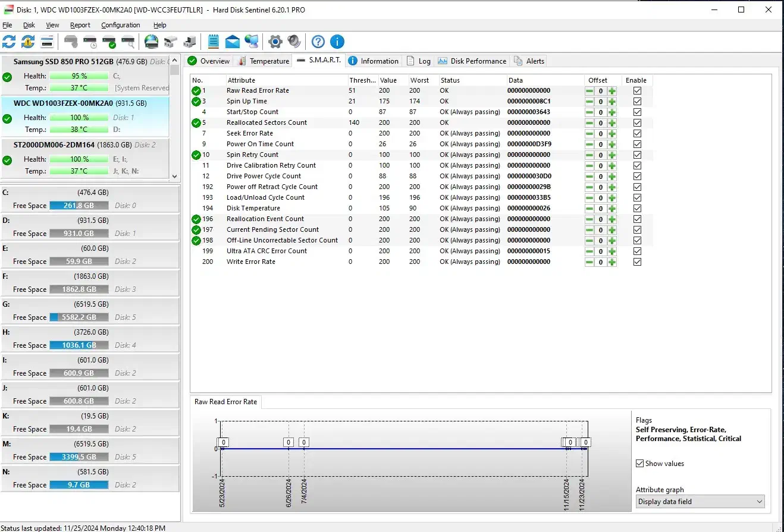Click the blue question mark help icon
Screen dimensions: 784x532
[318, 42]
